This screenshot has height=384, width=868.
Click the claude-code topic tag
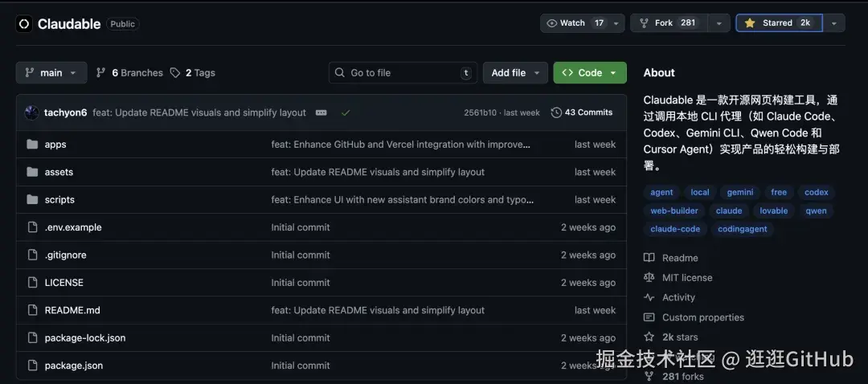[x=675, y=229]
